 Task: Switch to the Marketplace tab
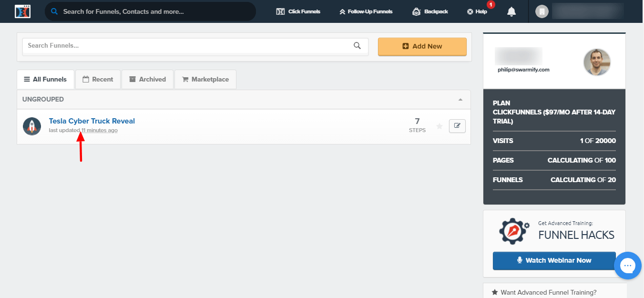pos(205,80)
